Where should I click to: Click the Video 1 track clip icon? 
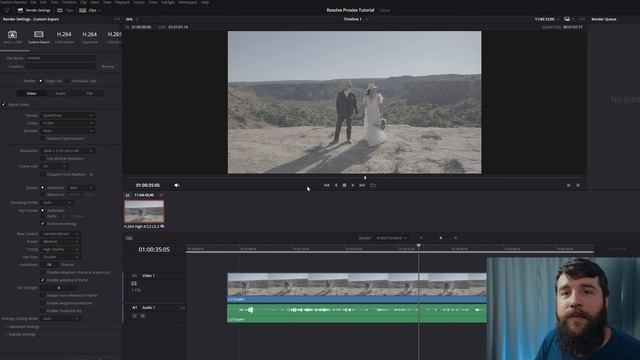(x=134, y=283)
